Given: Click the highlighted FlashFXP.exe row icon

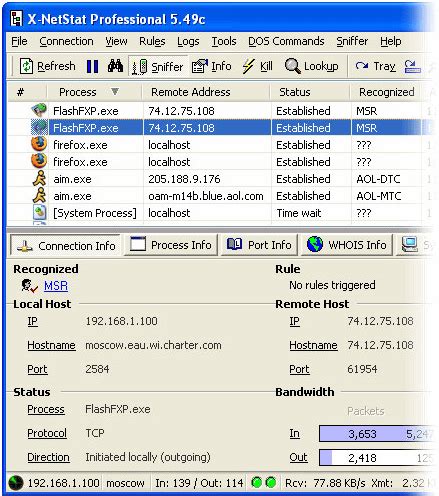Looking at the screenshot, I should point(39,127).
